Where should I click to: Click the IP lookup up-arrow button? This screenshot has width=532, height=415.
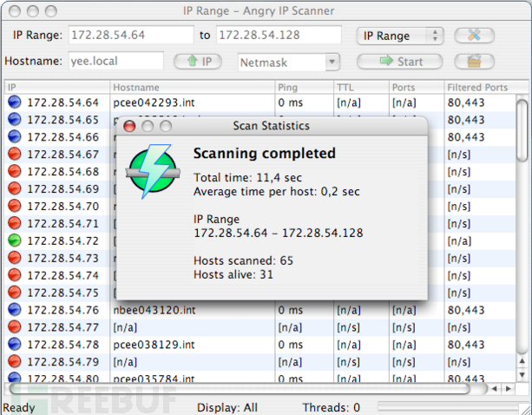click(199, 62)
